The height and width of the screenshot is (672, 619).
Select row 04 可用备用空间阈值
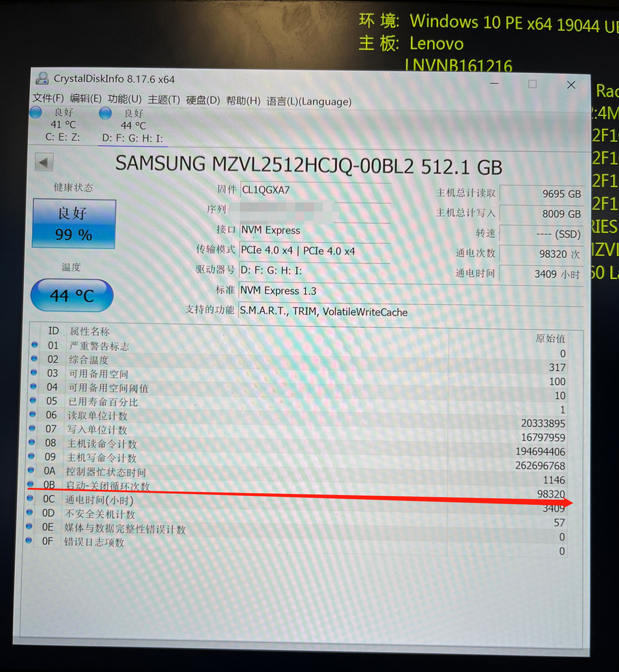click(298, 391)
